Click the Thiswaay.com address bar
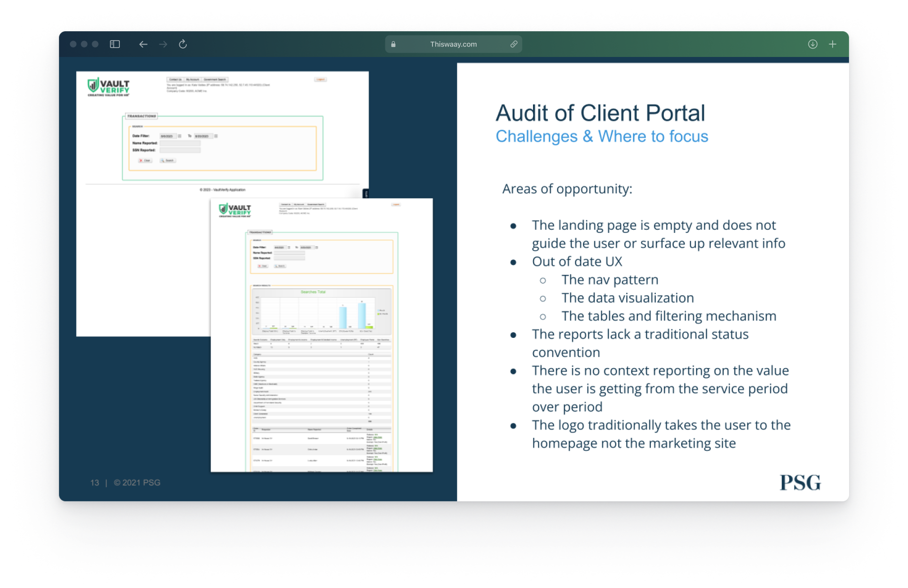This screenshot has width=908, height=588. (453, 44)
